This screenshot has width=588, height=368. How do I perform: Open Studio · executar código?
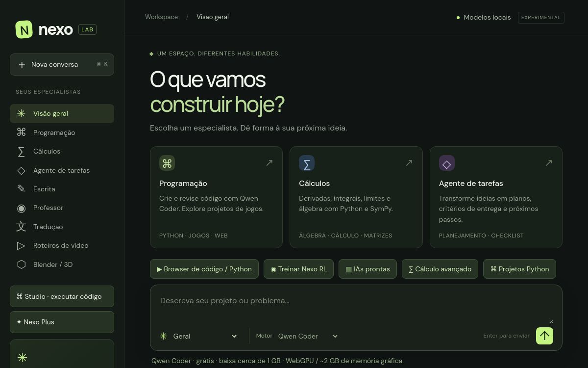pyautogui.click(x=62, y=296)
